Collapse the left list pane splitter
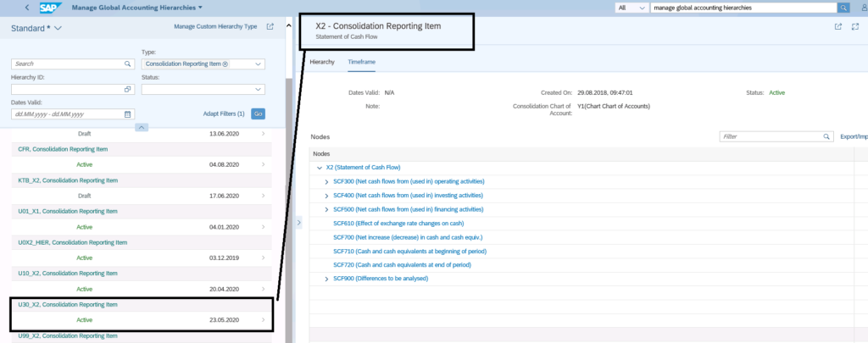 pyautogui.click(x=298, y=223)
